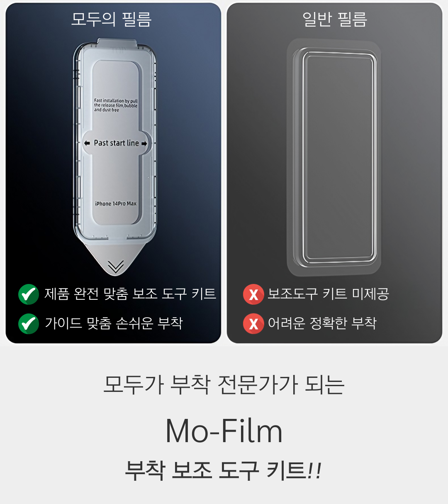Viewport: 448px width, 504px height.
Task: Click the green checkmark beside 가이드 맞춤
Action: [29, 323]
